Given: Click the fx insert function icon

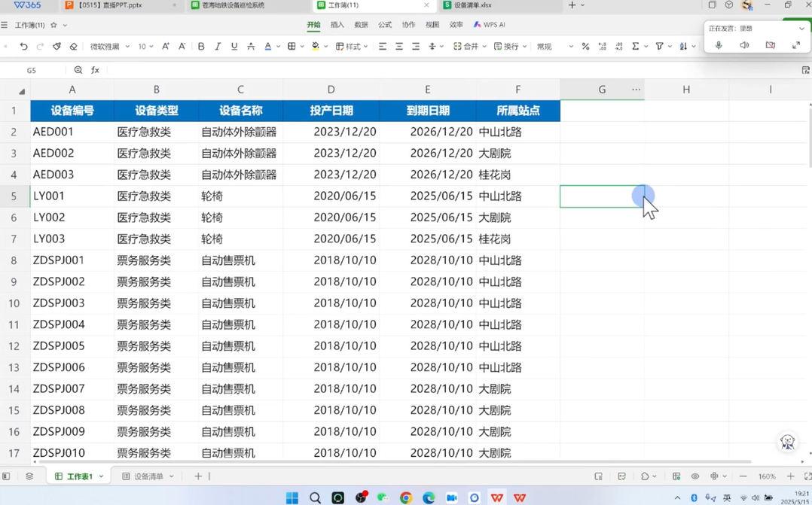Looking at the screenshot, I should tap(96, 70).
